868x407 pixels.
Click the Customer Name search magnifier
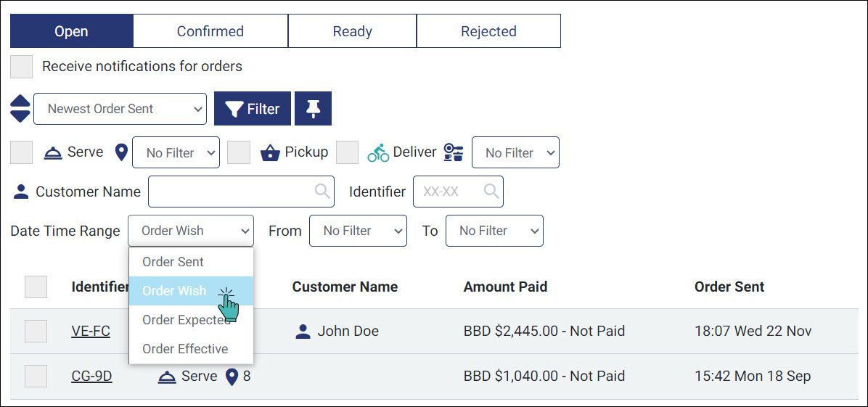[x=322, y=192]
